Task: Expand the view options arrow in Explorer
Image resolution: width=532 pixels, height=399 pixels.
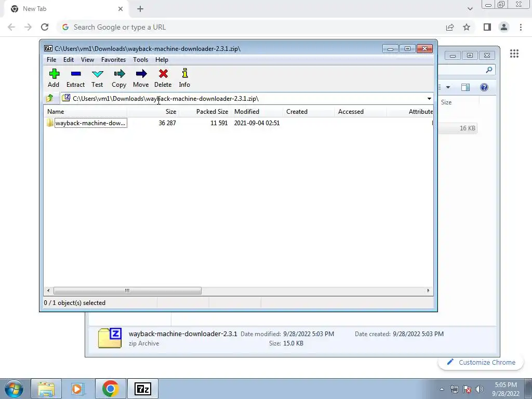Action: (448, 87)
